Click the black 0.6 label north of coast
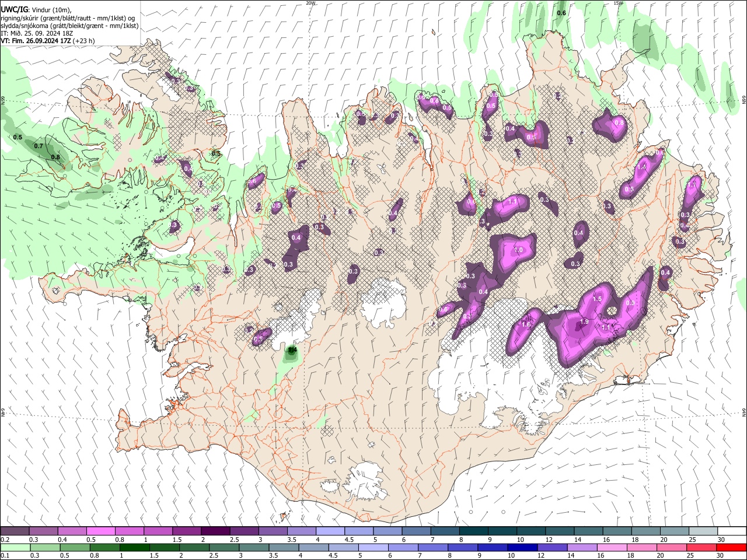 coord(561,13)
